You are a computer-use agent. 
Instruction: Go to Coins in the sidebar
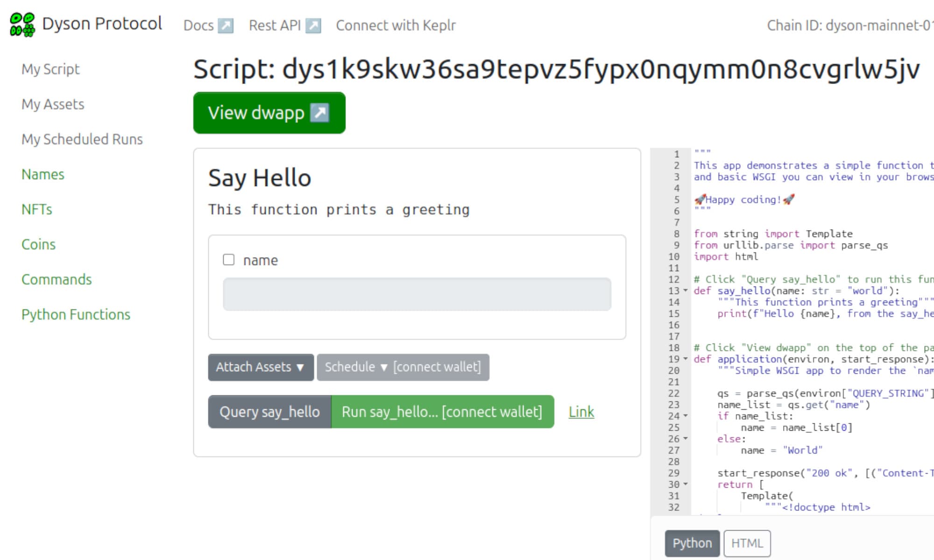(x=38, y=244)
